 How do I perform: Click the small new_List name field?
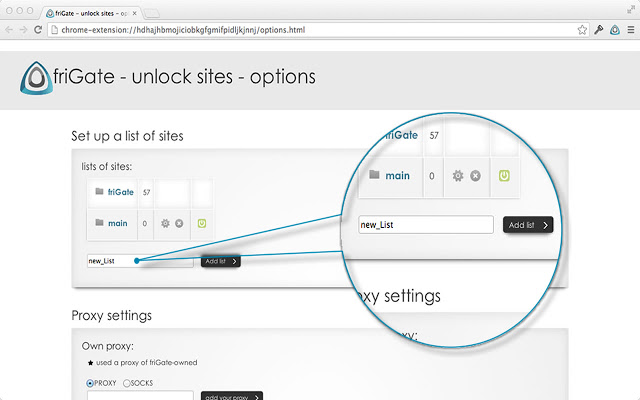pos(140,261)
